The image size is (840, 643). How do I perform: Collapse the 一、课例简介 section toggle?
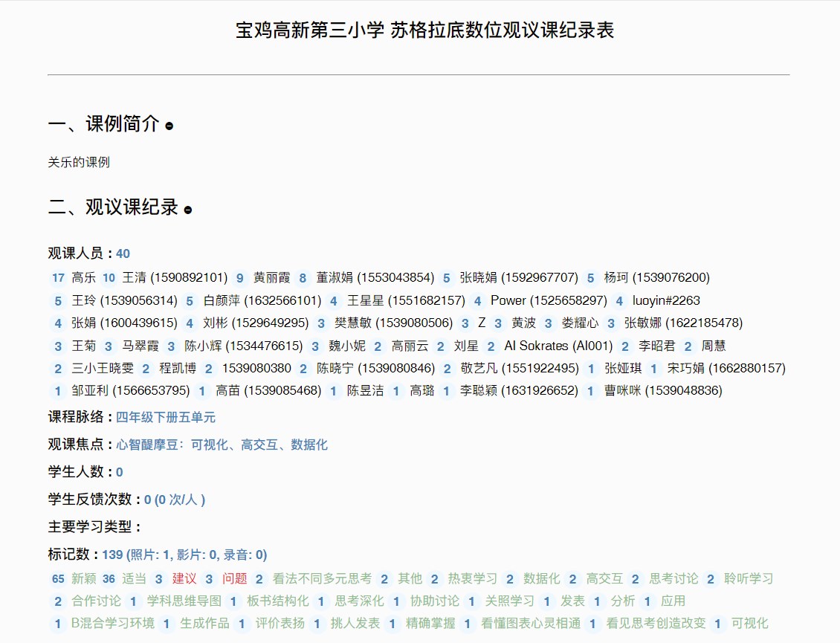(x=169, y=126)
